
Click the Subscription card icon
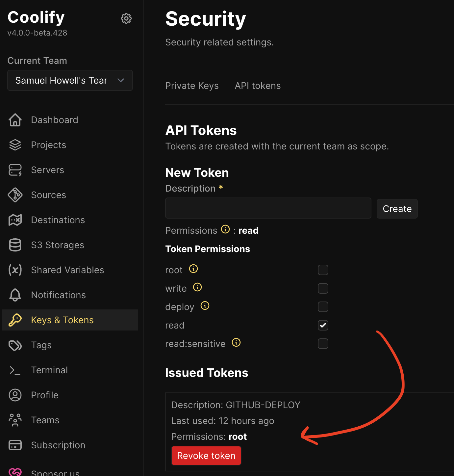(x=15, y=445)
